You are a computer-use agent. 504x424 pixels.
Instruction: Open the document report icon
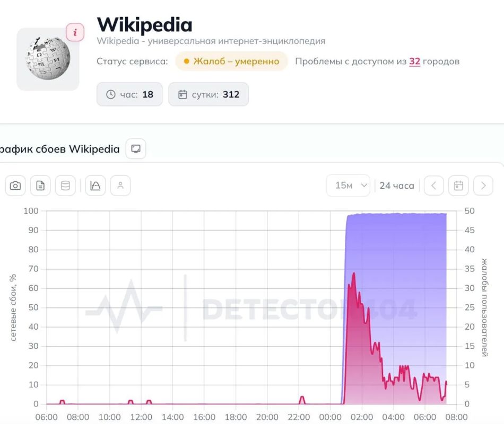(40, 185)
